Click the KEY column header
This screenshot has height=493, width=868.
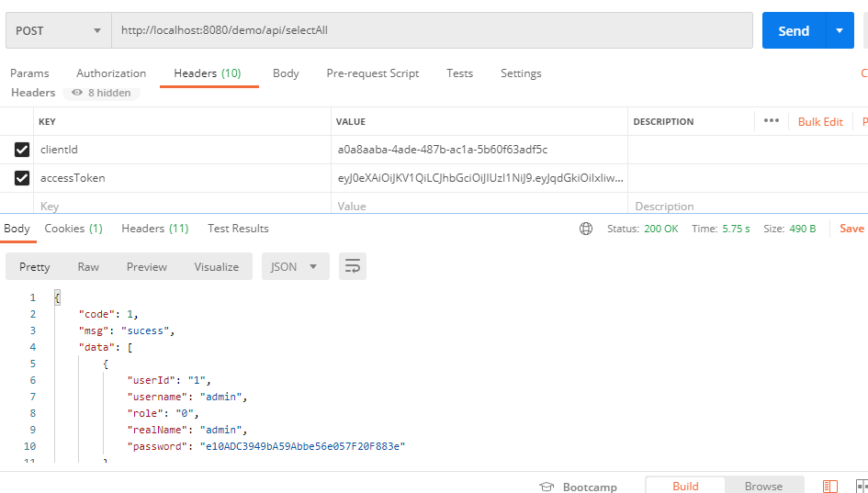[47, 122]
